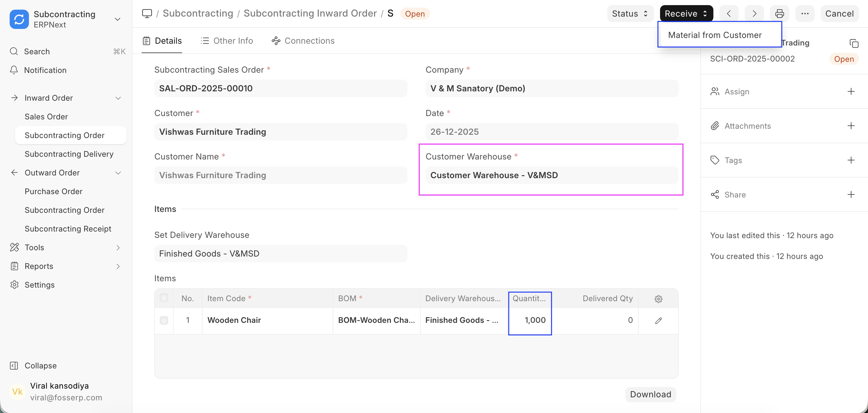Viewport: 868px width, 413px height.
Task: Edit the Wooden Chair row with pencil icon
Action: [658, 320]
